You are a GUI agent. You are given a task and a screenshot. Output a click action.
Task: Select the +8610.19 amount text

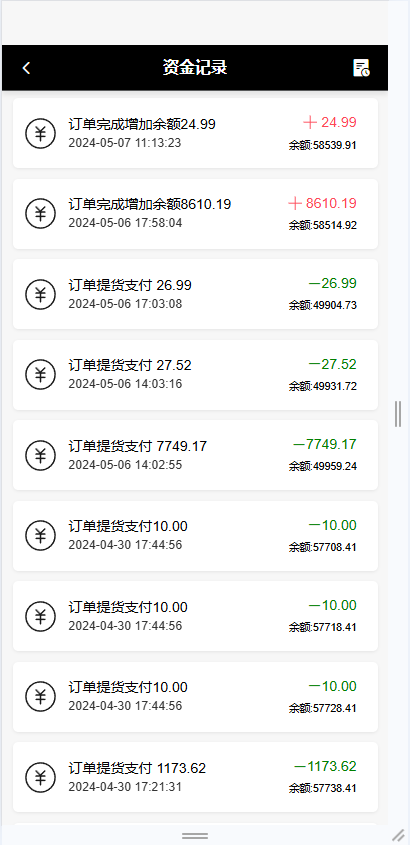322,204
